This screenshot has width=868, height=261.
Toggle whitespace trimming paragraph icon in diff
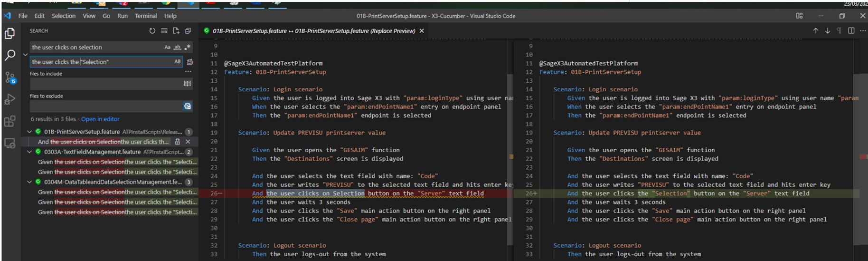coord(839,31)
